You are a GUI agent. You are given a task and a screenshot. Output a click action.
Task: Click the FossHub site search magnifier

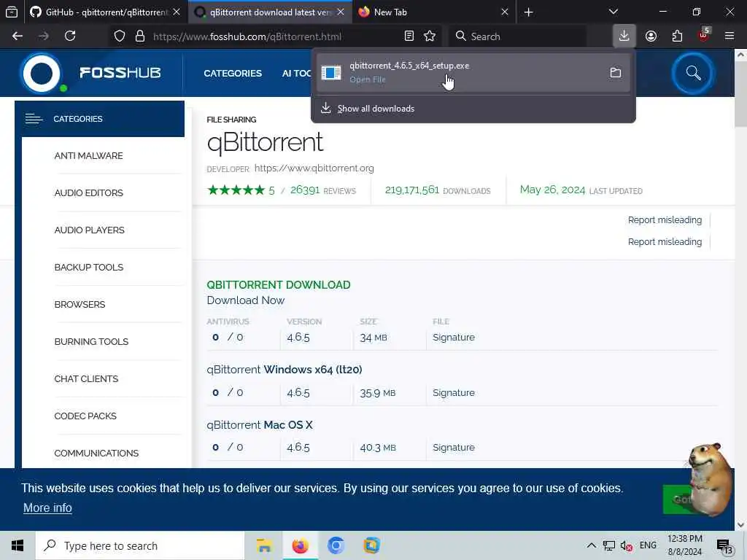693,74
